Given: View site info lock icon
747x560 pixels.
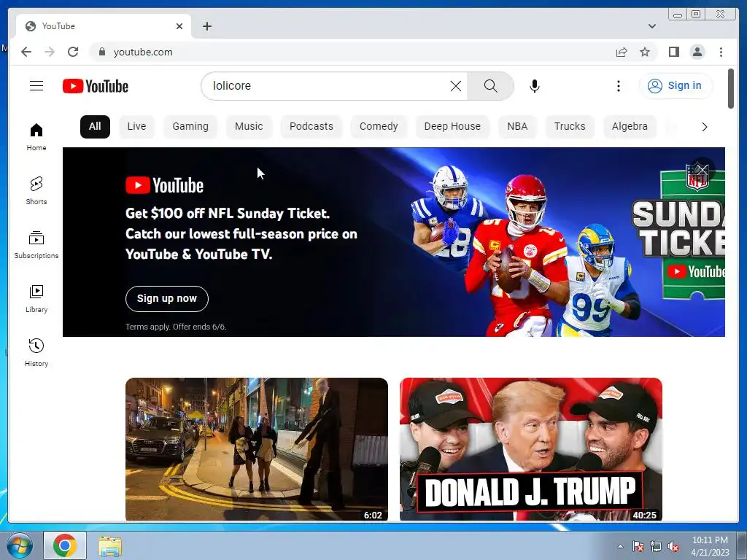Looking at the screenshot, I should 101,52.
